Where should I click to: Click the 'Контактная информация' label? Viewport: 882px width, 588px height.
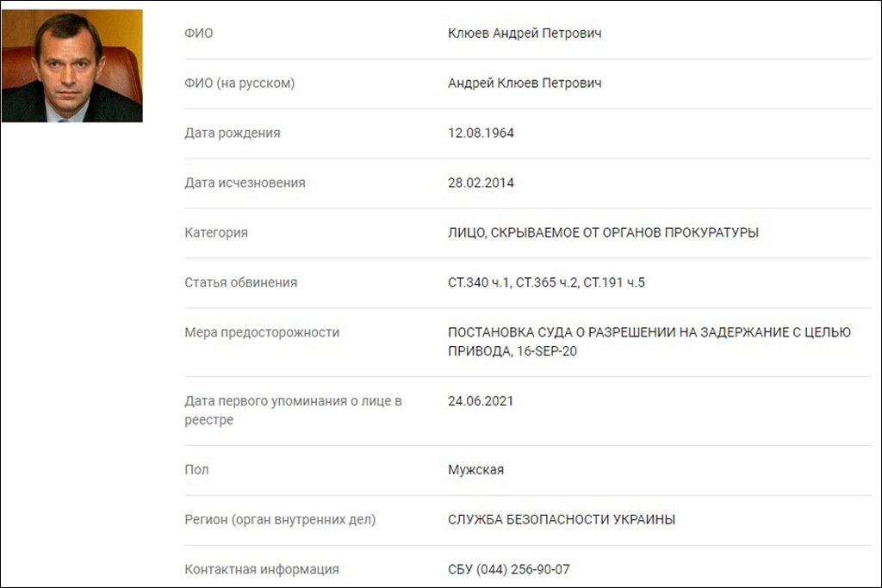(x=262, y=570)
